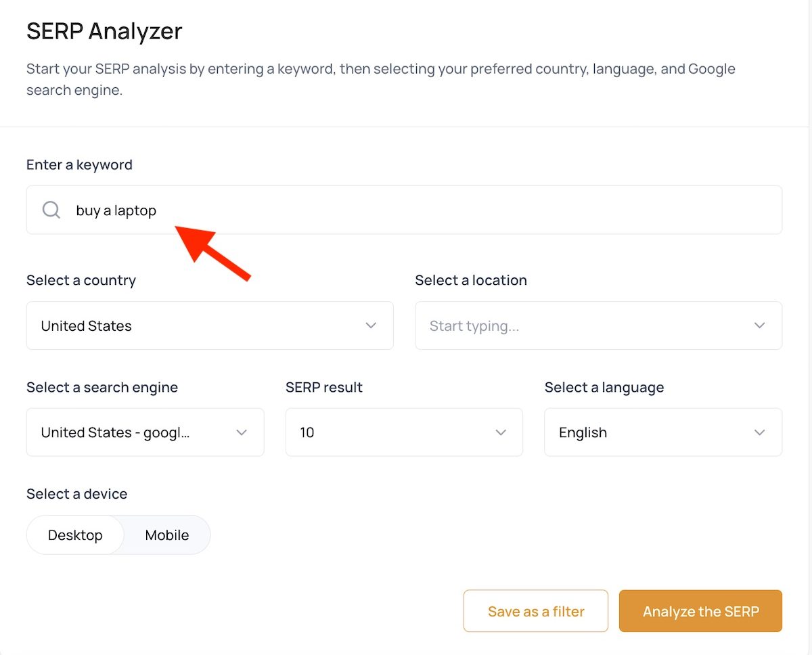This screenshot has width=812, height=655.
Task: Click the "Select a location" label
Action: click(471, 280)
